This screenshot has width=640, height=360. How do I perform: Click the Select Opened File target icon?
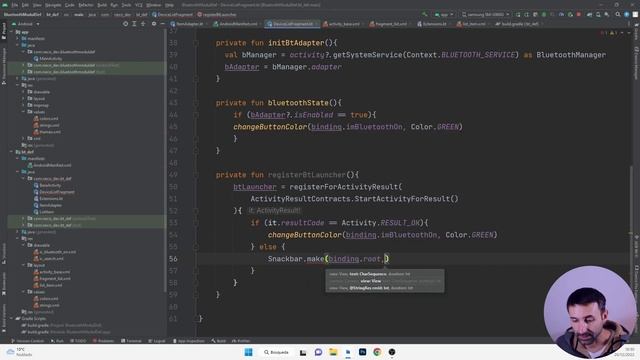click(125, 24)
